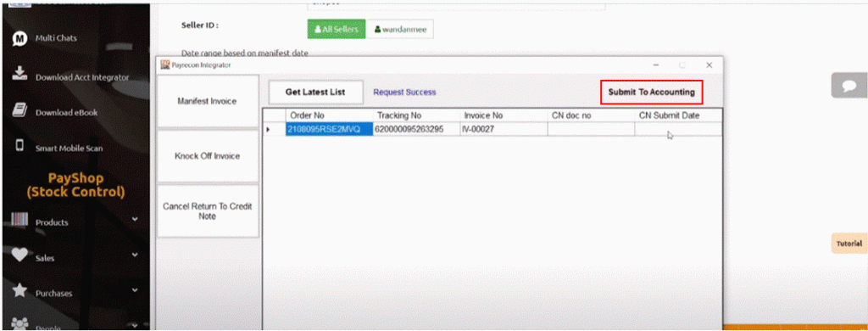The height and width of the screenshot is (331, 868).
Task: Open the Tutorial side button
Action: 849,244
